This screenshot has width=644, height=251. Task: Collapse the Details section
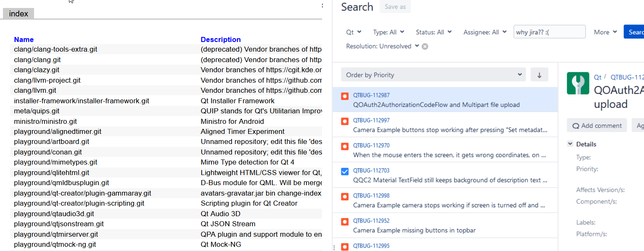point(570,144)
